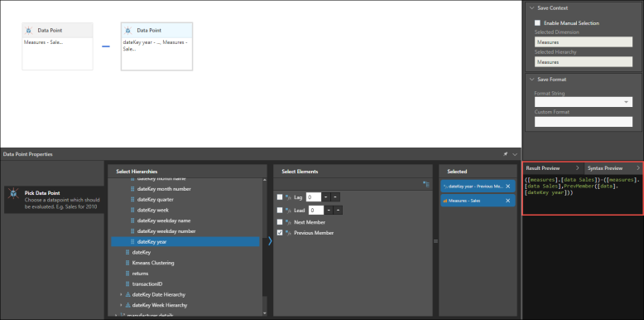Viewport: 644px width, 320px height.
Task: Check the Lead element checkbox
Action: tap(280, 211)
